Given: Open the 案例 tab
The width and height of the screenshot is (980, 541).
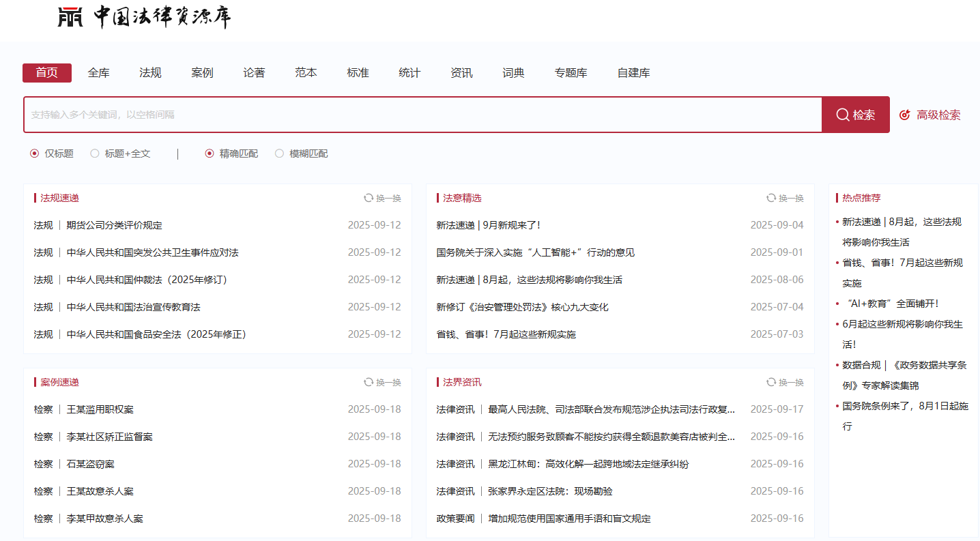Looking at the screenshot, I should tap(202, 73).
